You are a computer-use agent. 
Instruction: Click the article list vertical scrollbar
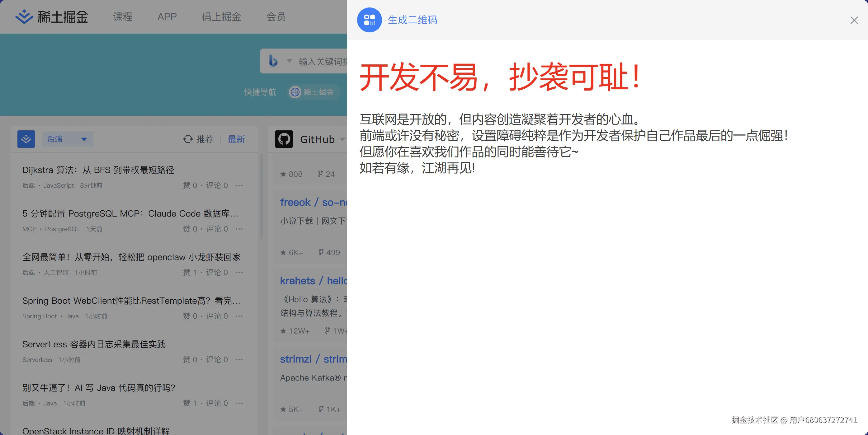click(x=261, y=197)
